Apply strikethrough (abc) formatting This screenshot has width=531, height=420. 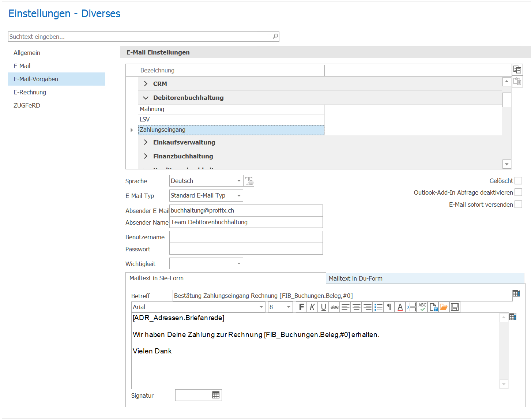click(334, 307)
